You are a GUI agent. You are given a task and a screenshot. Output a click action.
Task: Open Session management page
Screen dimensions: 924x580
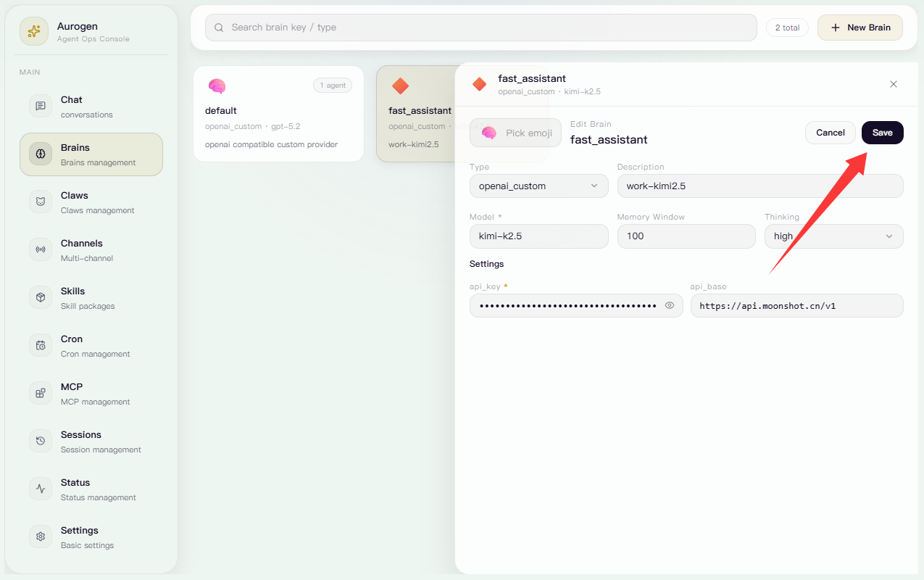(91, 442)
